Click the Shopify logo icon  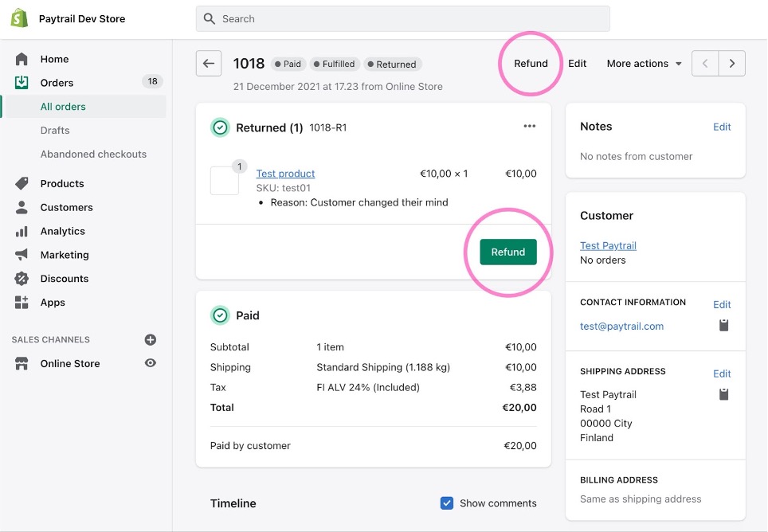pyautogui.click(x=19, y=18)
